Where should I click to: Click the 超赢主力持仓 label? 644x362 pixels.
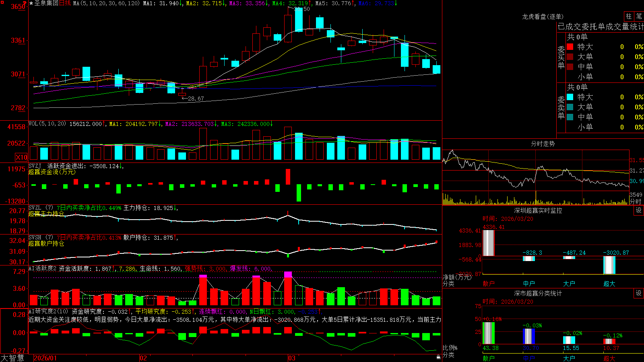point(46,214)
